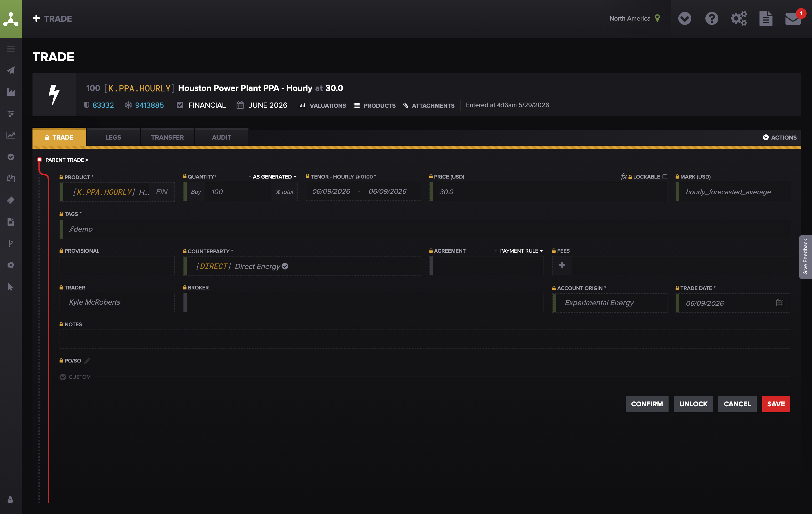Screen dimensions: 812x514
Task: Expand PARENT TRADE link
Action: point(67,160)
